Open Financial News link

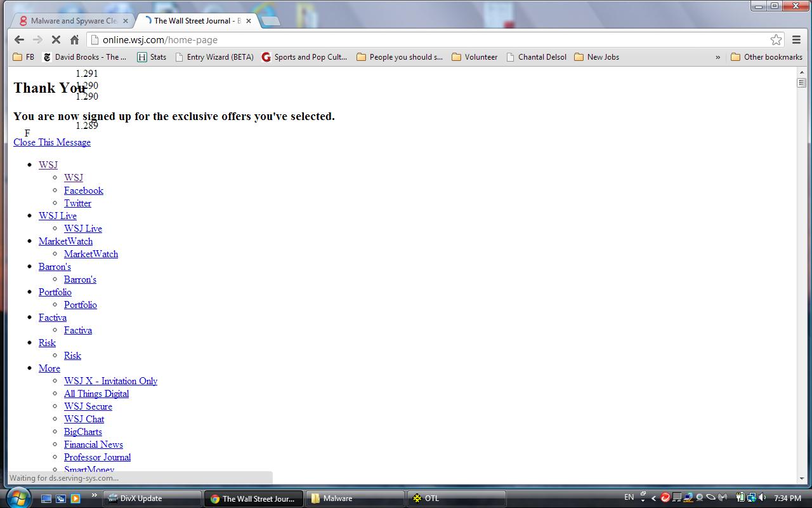click(93, 444)
